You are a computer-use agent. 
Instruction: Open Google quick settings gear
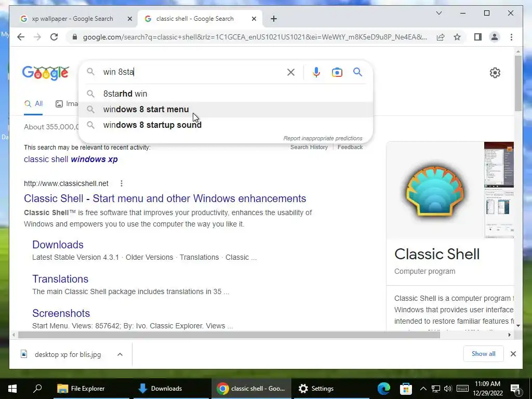[495, 73]
